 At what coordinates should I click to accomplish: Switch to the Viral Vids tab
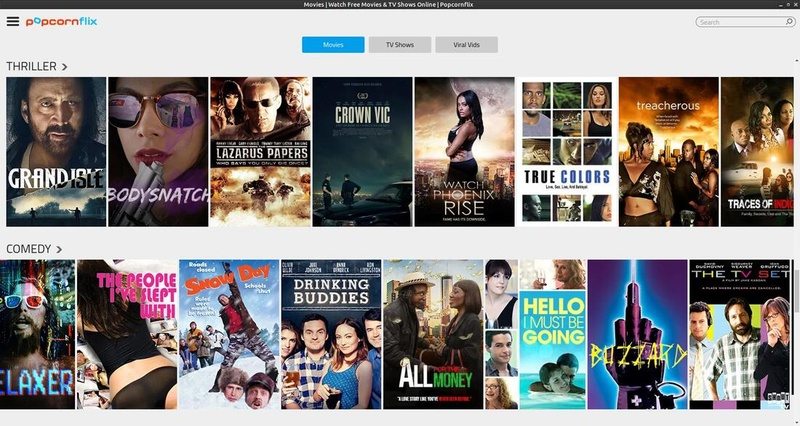pyautogui.click(x=466, y=44)
